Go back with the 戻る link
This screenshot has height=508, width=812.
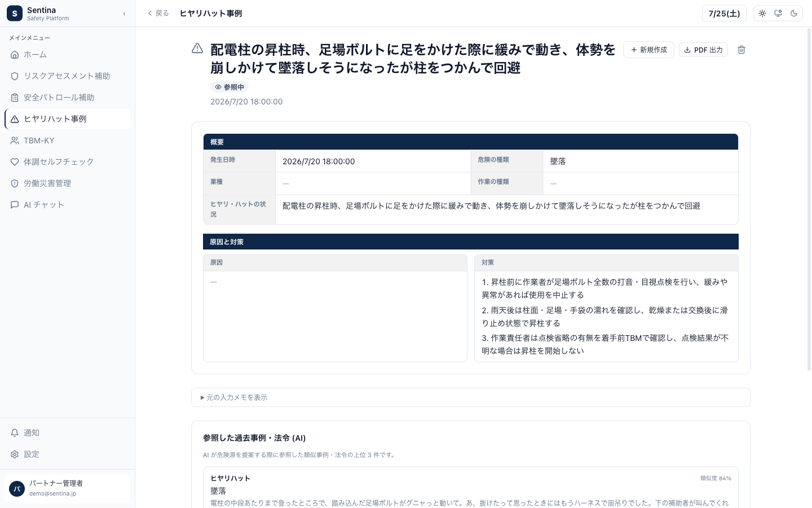[x=158, y=14]
